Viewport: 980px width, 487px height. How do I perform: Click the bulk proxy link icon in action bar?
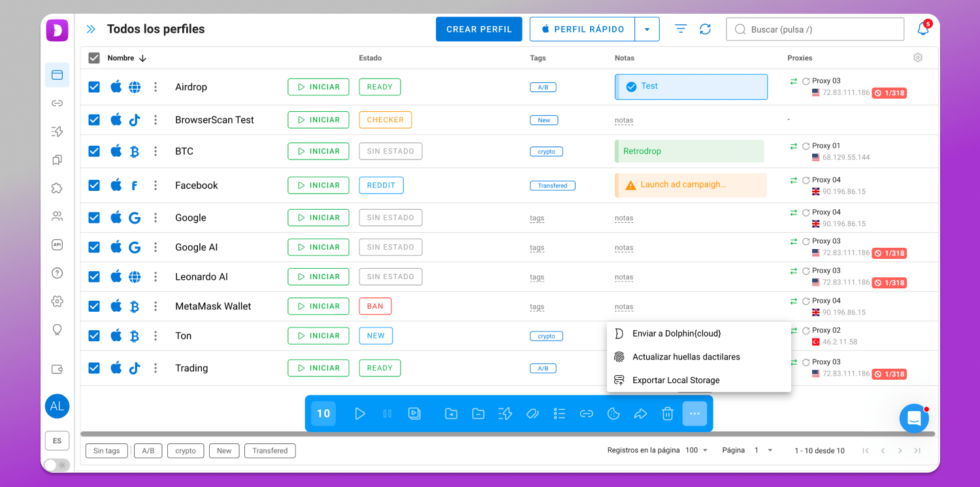586,413
